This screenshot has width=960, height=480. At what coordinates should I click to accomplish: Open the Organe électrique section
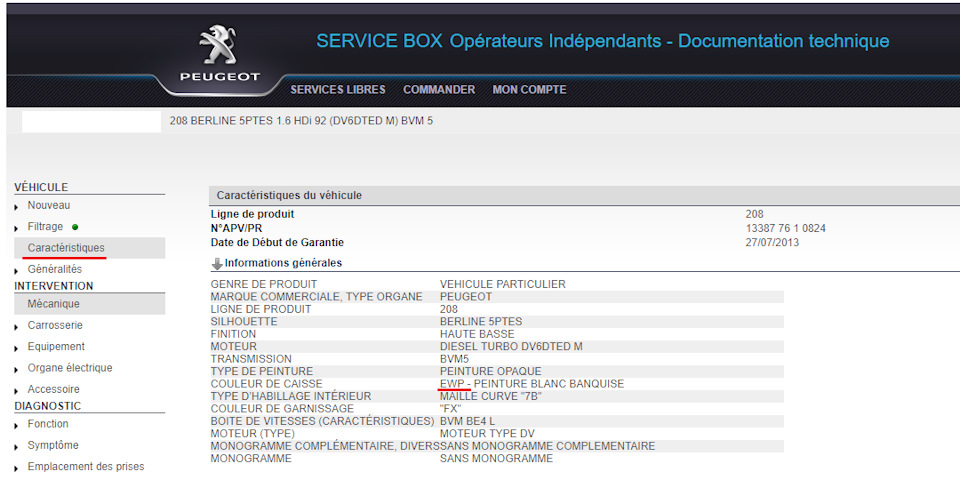[x=70, y=368]
